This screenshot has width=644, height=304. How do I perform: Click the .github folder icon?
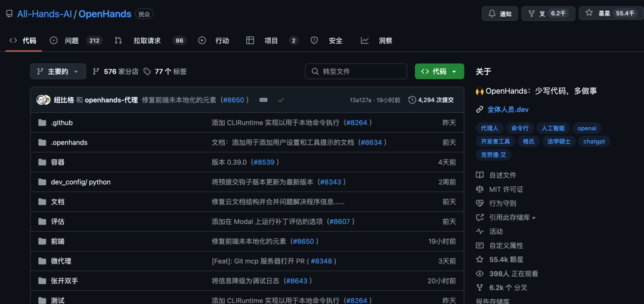coord(42,122)
